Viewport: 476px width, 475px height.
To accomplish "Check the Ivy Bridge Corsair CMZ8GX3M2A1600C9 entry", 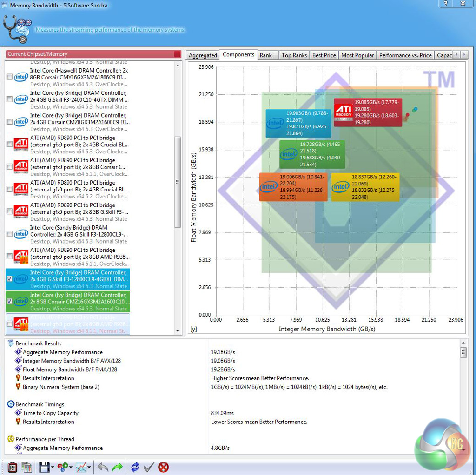I will [9, 122].
